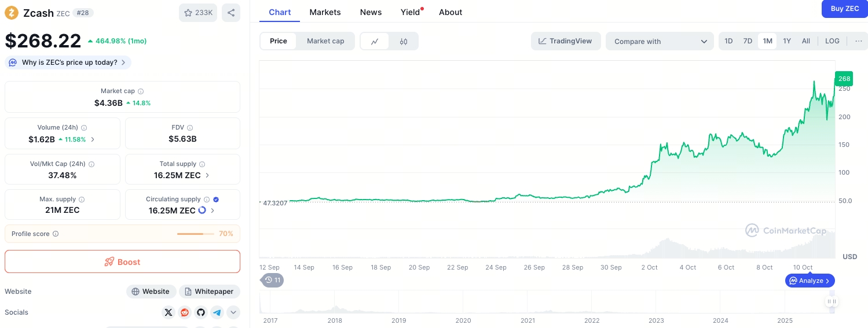This screenshot has width=868, height=328.
Task: Click the Whitepaper link button
Action: coord(209,292)
